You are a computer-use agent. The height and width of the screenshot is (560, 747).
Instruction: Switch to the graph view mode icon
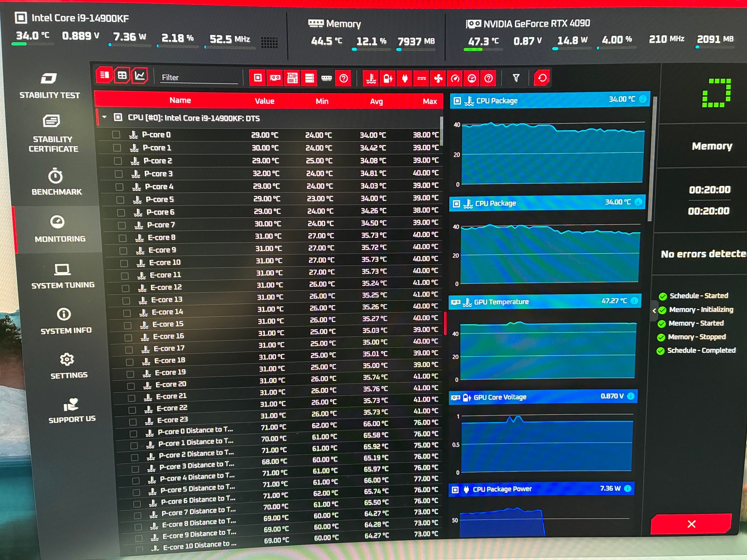point(140,75)
